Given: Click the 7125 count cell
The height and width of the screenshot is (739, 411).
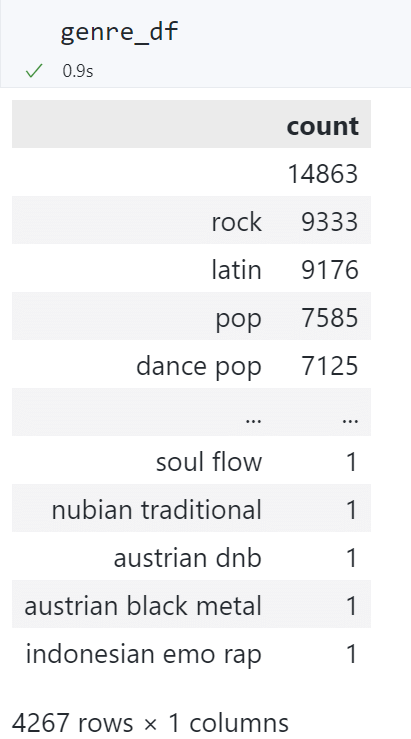Looking at the screenshot, I should [329, 366].
